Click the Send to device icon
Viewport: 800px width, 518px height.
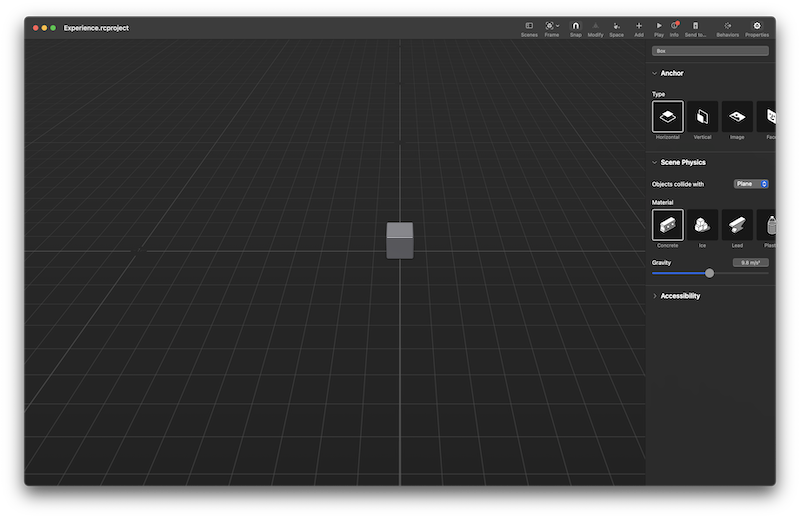695,29
